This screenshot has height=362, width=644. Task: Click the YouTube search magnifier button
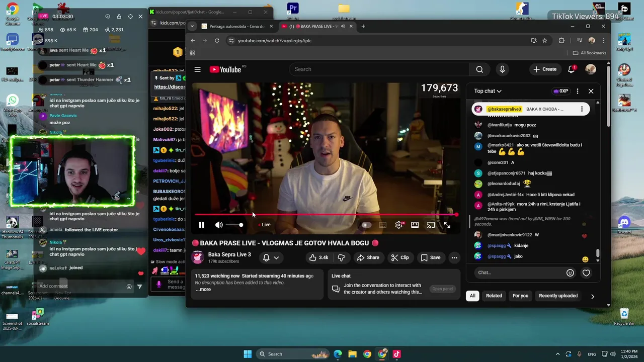(479, 69)
